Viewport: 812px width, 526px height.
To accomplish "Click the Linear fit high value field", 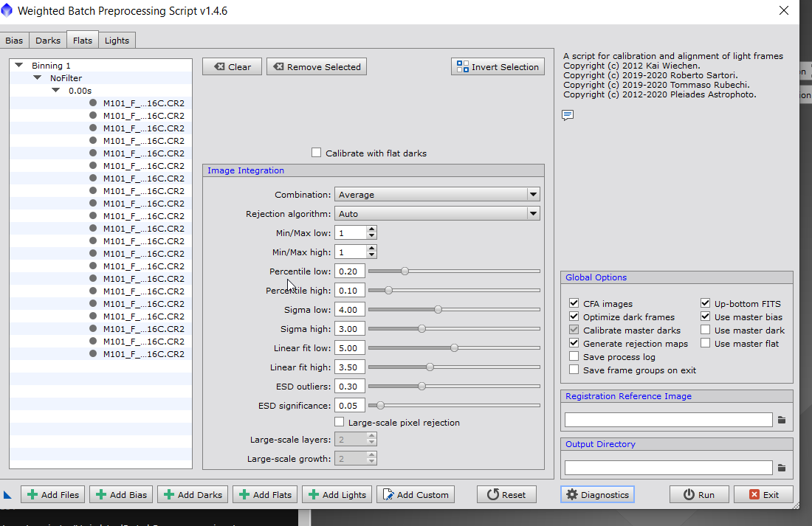I will 350,367.
